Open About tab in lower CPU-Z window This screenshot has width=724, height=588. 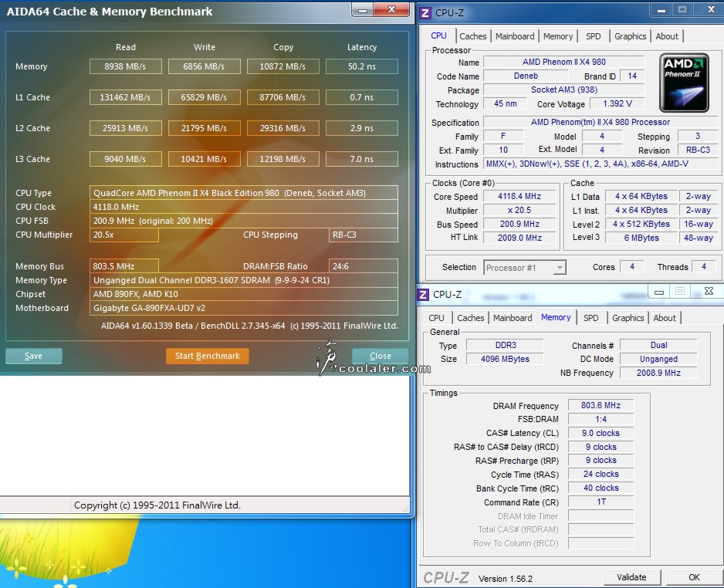pyautogui.click(x=665, y=318)
